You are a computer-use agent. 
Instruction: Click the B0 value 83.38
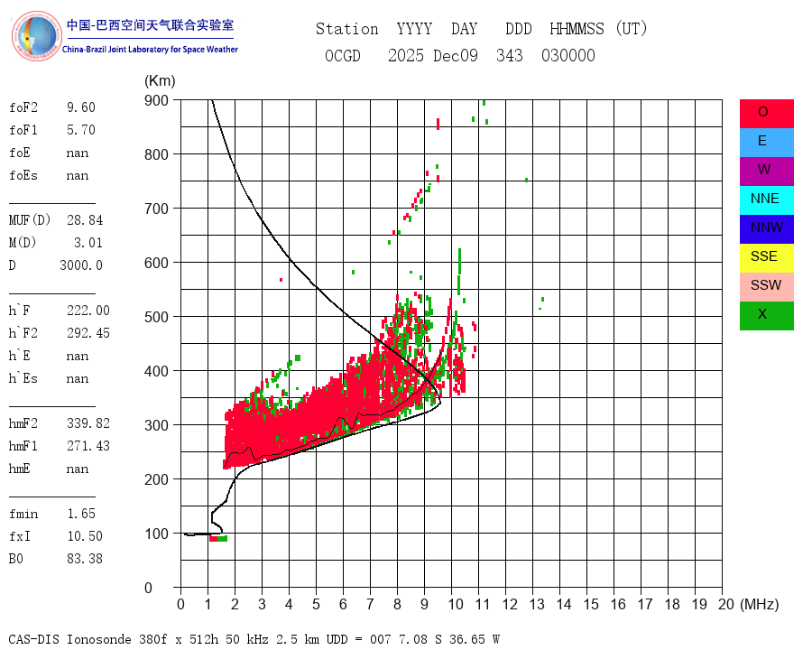pos(85,559)
